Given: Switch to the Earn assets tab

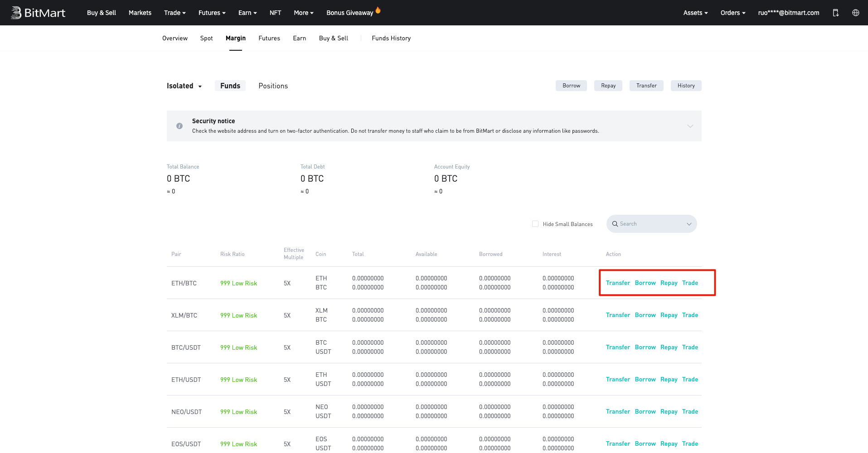Looking at the screenshot, I should pyautogui.click(x=300, y=38).
